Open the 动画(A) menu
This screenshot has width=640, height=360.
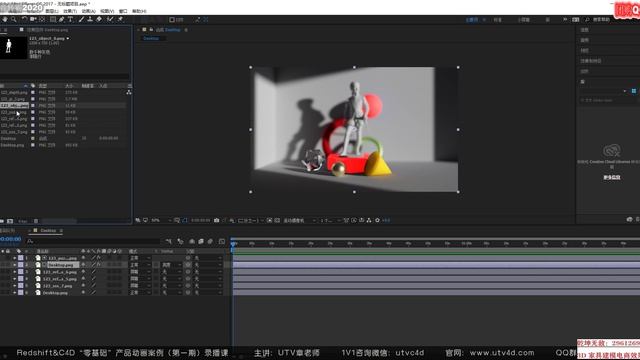click(x=89, y=11)
